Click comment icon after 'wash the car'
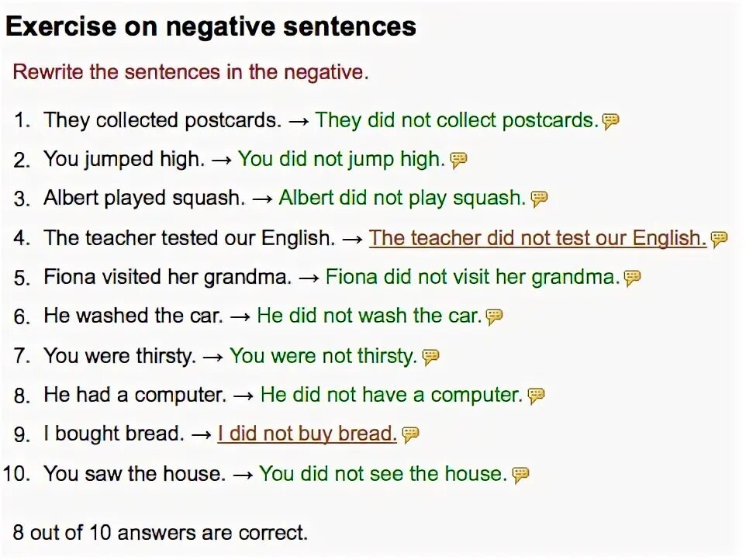 (x=494, y=317)
